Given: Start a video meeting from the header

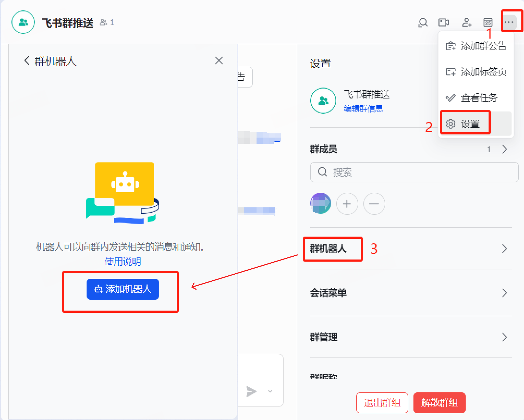Looking at the screenshot, I should pyautogui.click(x=443, y=23).
